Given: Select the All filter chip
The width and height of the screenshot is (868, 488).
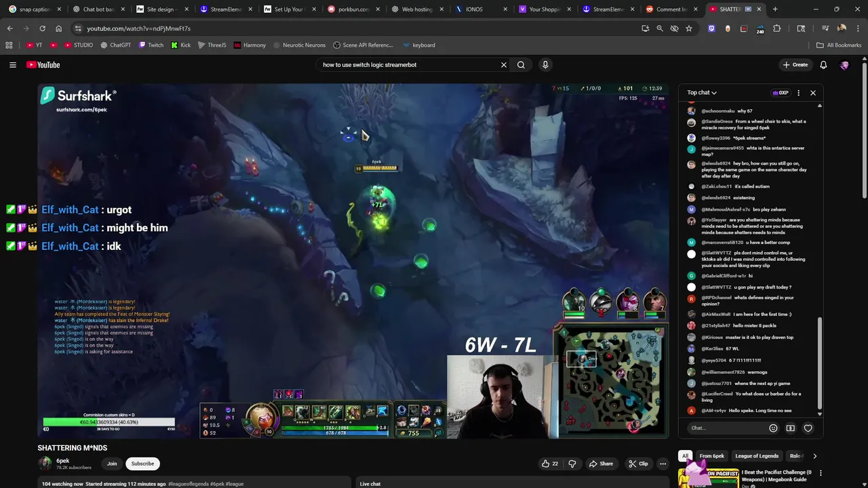Looking at the screenshot, I should pyautogui.click(x=685, y=456).
